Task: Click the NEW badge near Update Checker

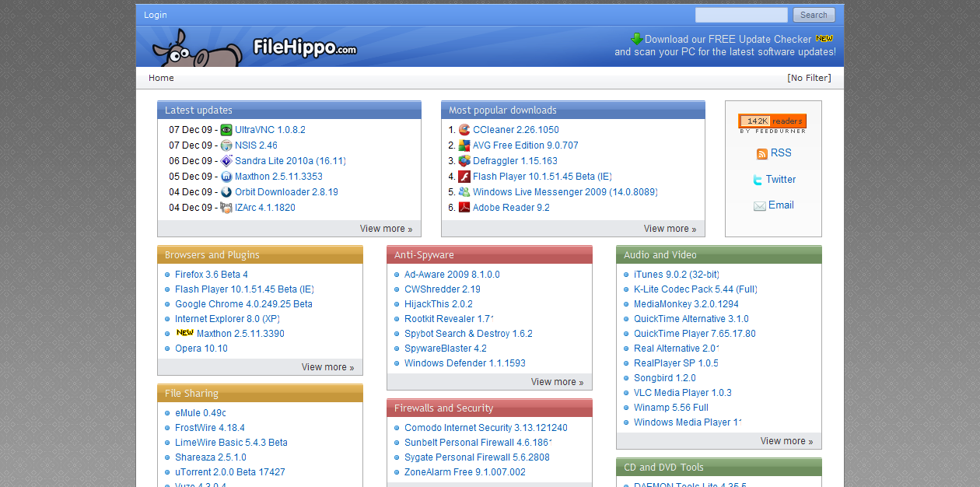Action: coord(824,38)
